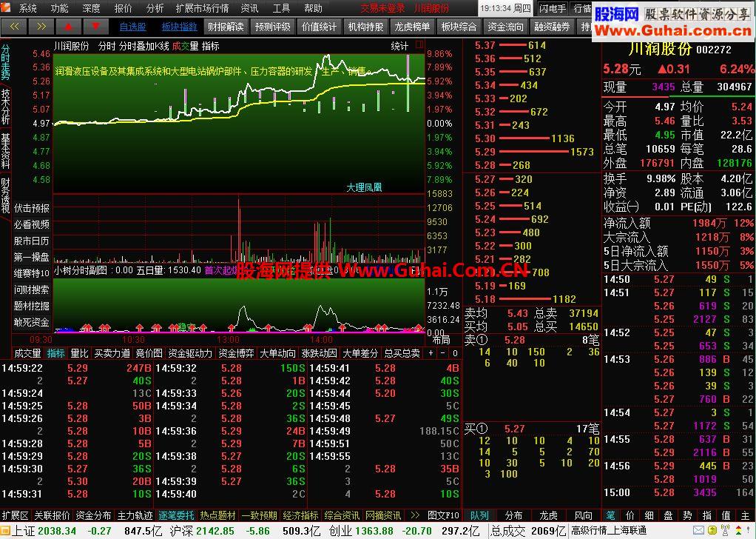
Task: Open the 敢死资金 side button
Action: coord(32,322)
